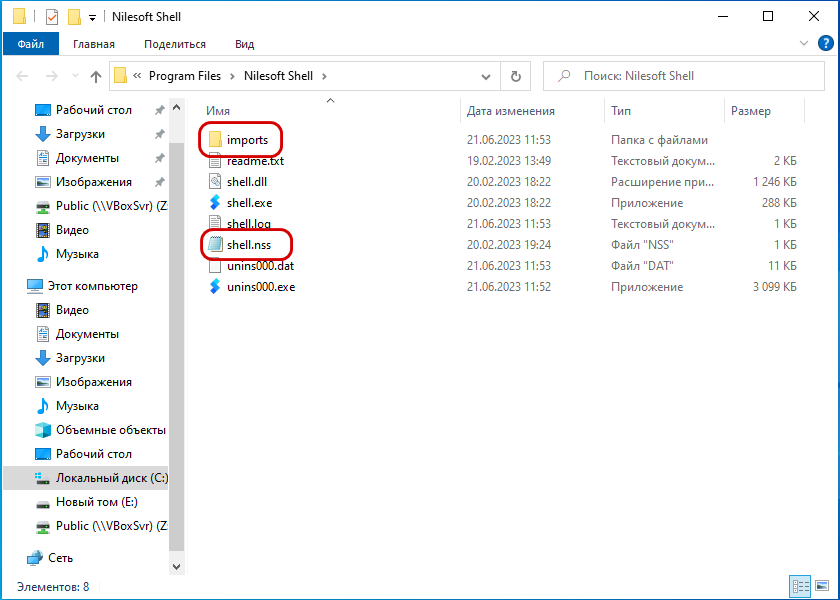Select the shell.exe application icon
The width and height of the screenshot is (840, 600).
pos(215,202)
